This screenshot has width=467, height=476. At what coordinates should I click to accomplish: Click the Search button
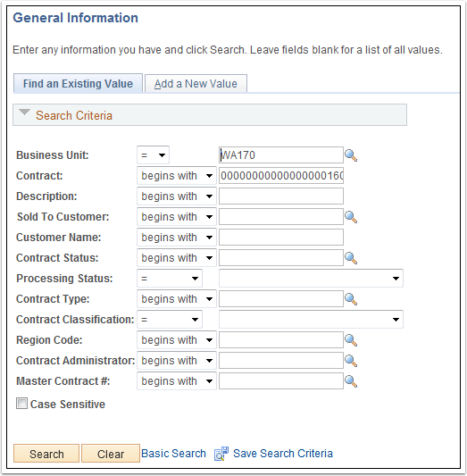pyautogui.click(x=46, y=454)
